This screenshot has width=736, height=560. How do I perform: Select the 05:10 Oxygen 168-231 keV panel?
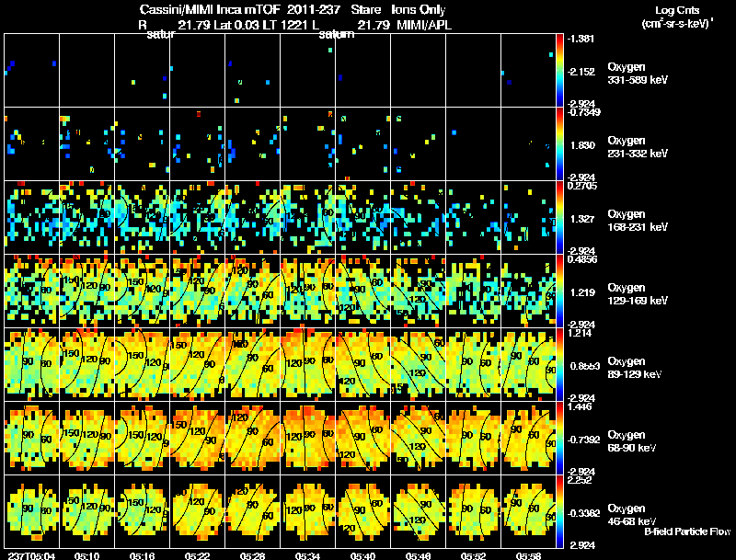(x=86, y=217)
